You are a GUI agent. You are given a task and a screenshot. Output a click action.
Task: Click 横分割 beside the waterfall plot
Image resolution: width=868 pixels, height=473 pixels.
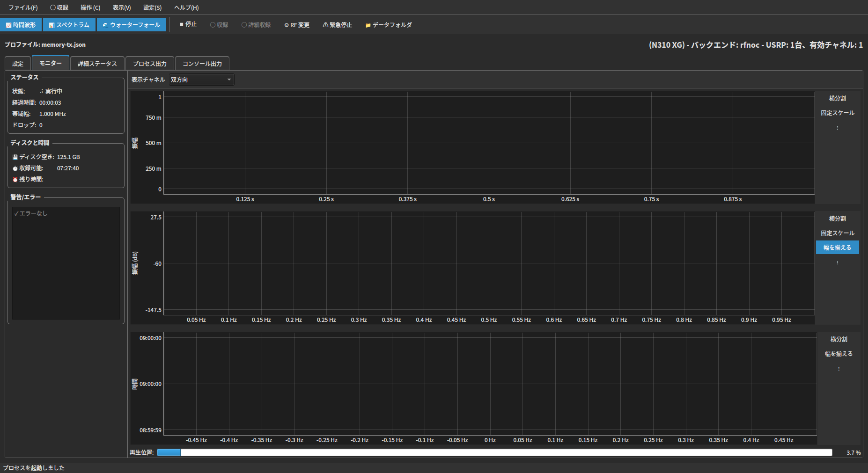(839, 339)
